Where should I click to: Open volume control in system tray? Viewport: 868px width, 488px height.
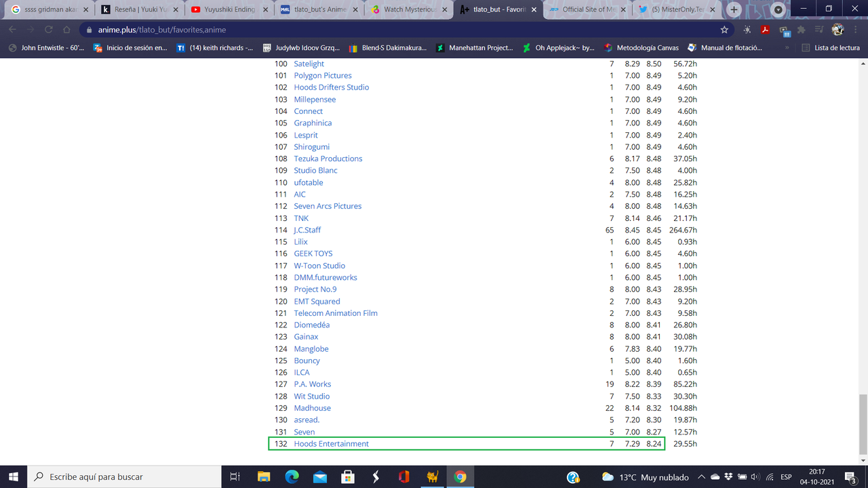pos(757,477)
